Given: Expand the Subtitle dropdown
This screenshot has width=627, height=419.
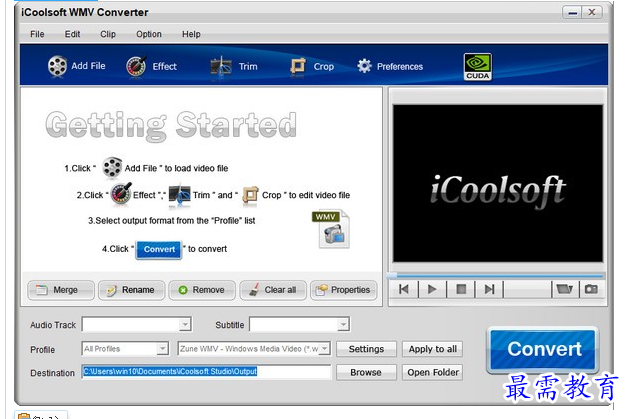Looking at the screenshot, I should click(343, 324).
